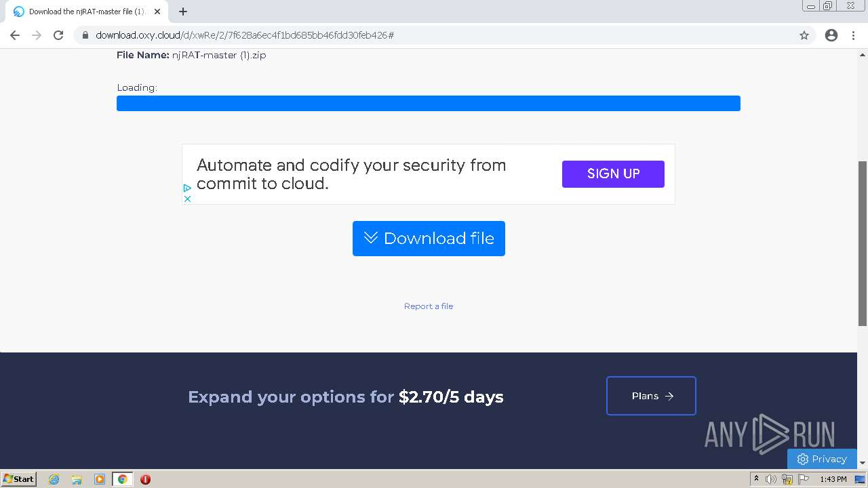Reload the current page
The image size is (868, 488).
(58, 35)
